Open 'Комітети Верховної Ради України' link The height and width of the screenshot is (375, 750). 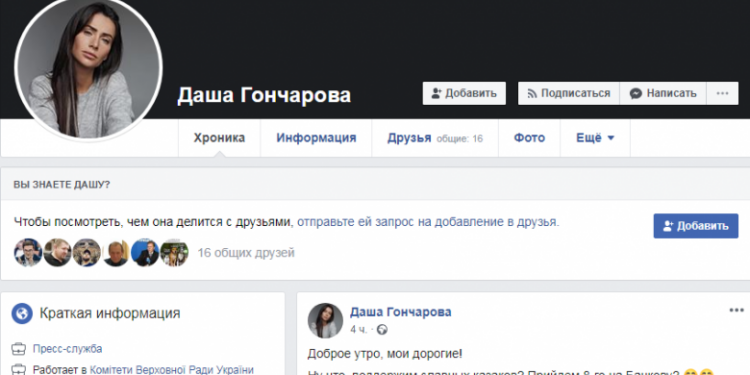pyautogui.click(x=172, y=370)
